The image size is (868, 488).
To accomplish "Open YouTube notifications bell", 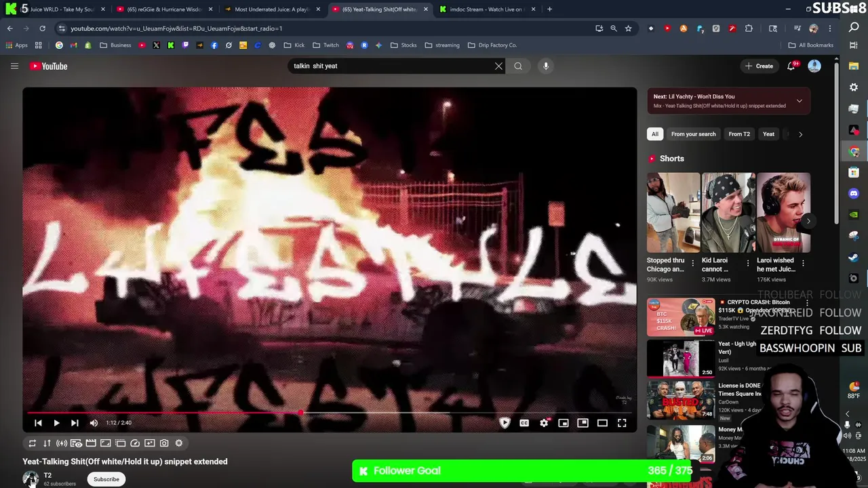I will [x=791, y=66].
